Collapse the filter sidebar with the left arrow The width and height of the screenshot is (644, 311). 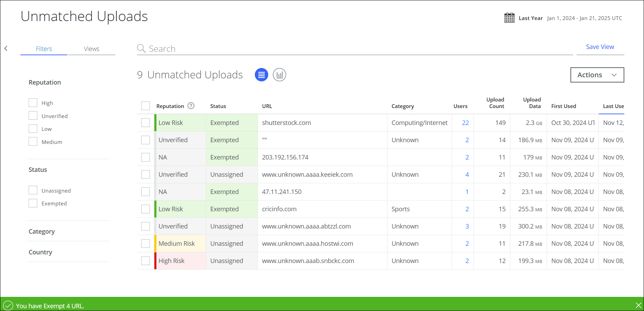[x=6, y=49]
